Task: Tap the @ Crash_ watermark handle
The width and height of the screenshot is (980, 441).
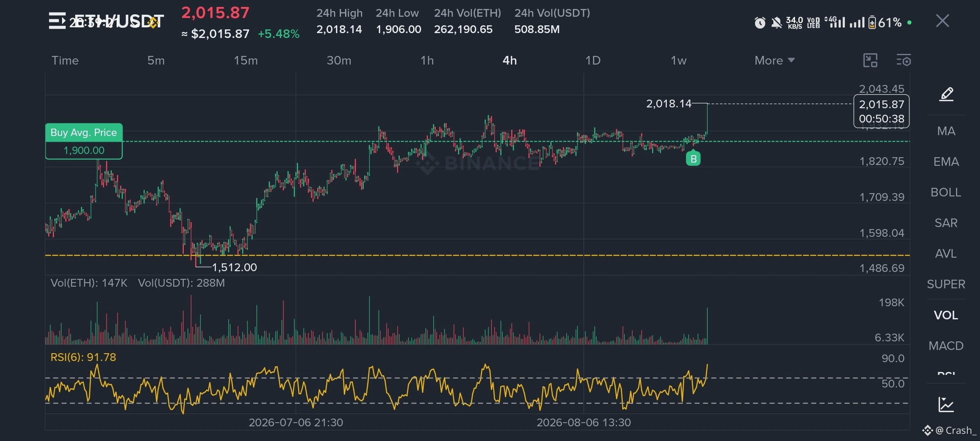Action: pyautogui.click(x=955, y=430)
